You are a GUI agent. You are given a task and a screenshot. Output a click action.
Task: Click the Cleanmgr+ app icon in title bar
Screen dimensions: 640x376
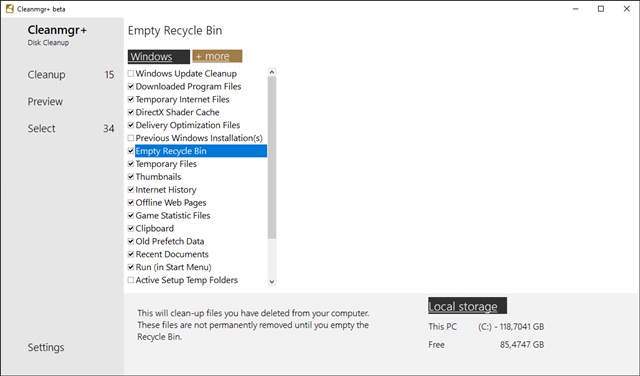(x=10, y=9)
